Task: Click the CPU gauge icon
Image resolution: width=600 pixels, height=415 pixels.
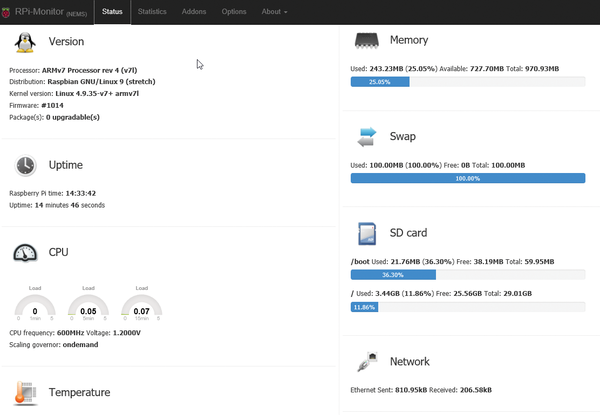Action: point(25,253)
